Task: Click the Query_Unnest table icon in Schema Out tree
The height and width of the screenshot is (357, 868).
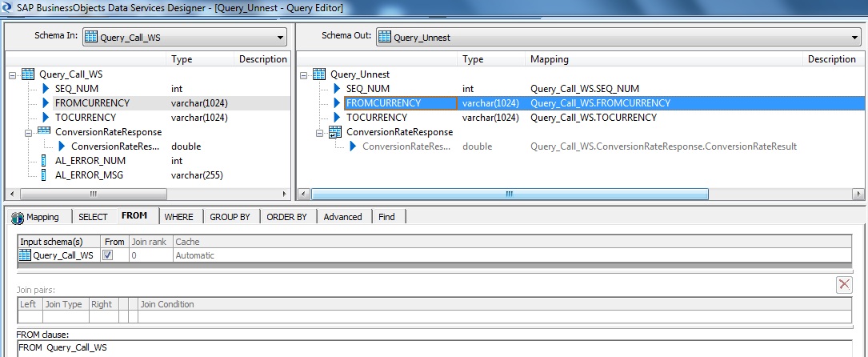Action: click(x=319, y=74)
